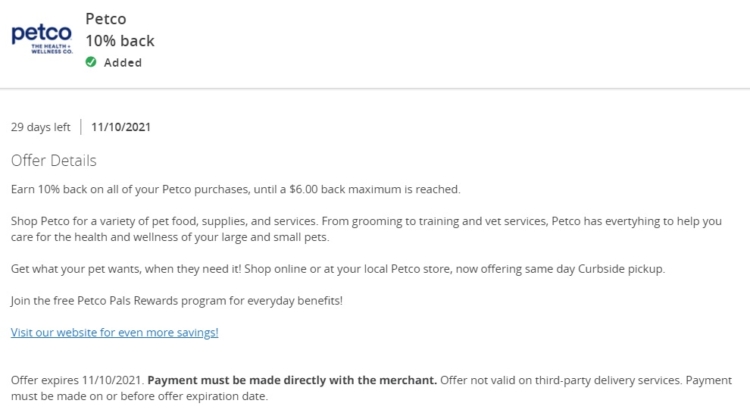
Task: Click "Offer not valid on third-party delivery services"
Action: (561, 380)
